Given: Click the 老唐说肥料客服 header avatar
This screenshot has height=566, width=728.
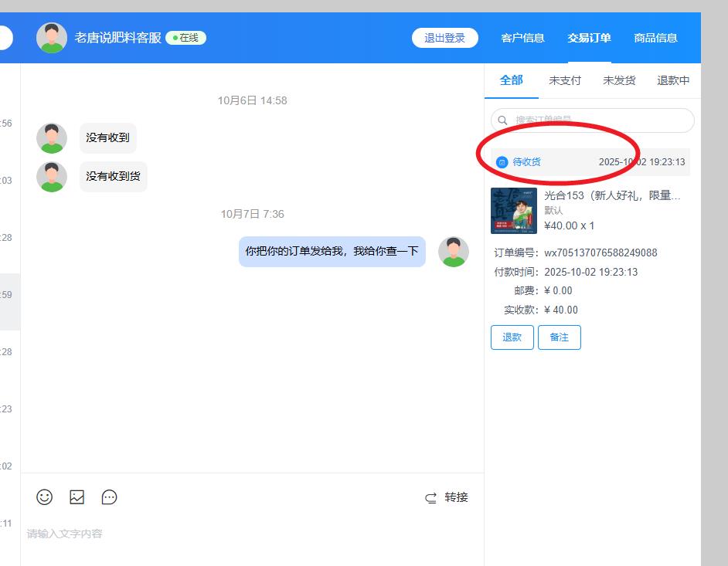Looking at the screenshot, I should [52, 38].
